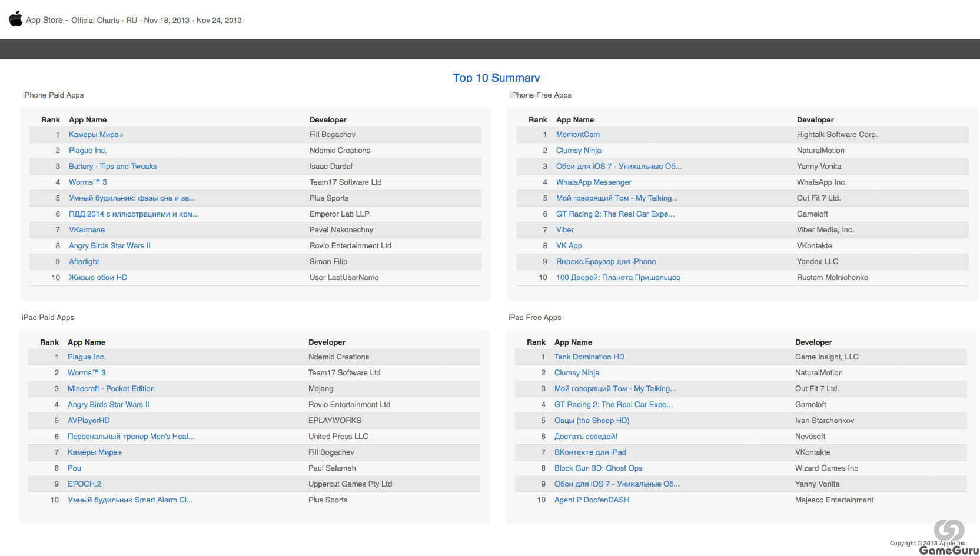Select developer Majesco Entertainment
Screen dimensions: 980x556
click(x=834, y=500)
